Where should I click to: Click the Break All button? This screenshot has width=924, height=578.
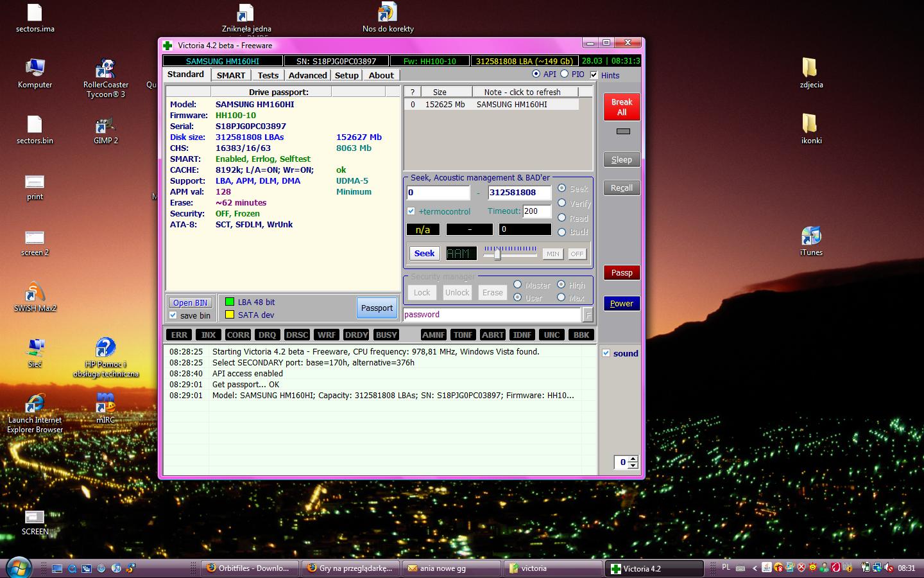pos(622,107)
